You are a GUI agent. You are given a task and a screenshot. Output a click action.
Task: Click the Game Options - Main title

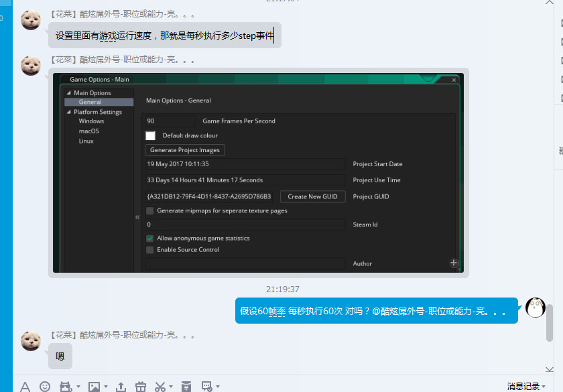click(x=99, y=79)
